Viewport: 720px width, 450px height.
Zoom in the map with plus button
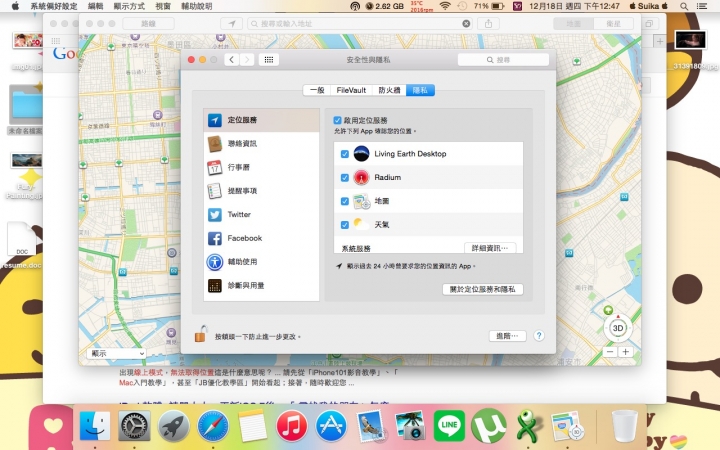click(625, 352)
